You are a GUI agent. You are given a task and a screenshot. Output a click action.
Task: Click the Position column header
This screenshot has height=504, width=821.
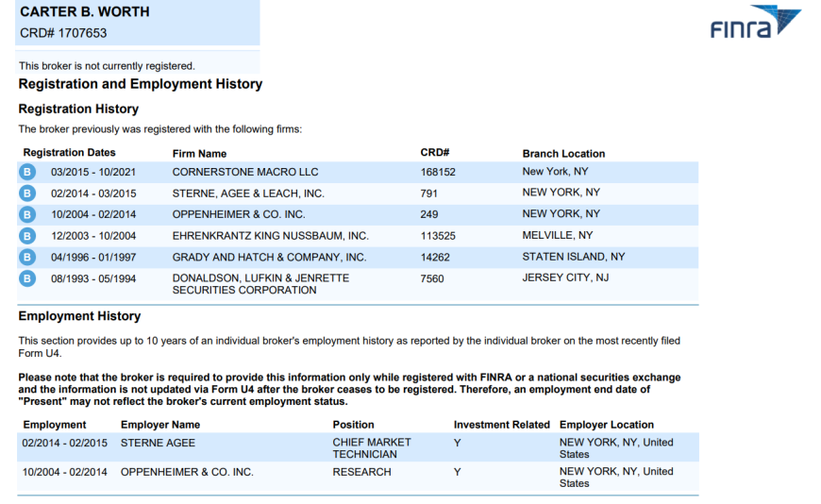point(353,425)
